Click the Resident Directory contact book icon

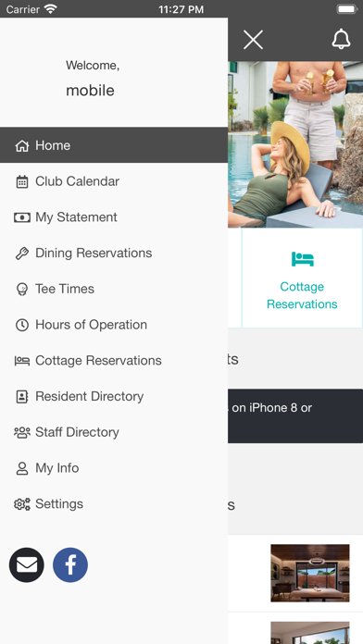point(22,397)
